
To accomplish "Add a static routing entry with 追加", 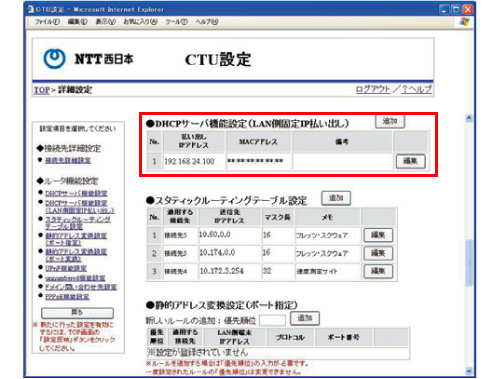I will 336,198.
